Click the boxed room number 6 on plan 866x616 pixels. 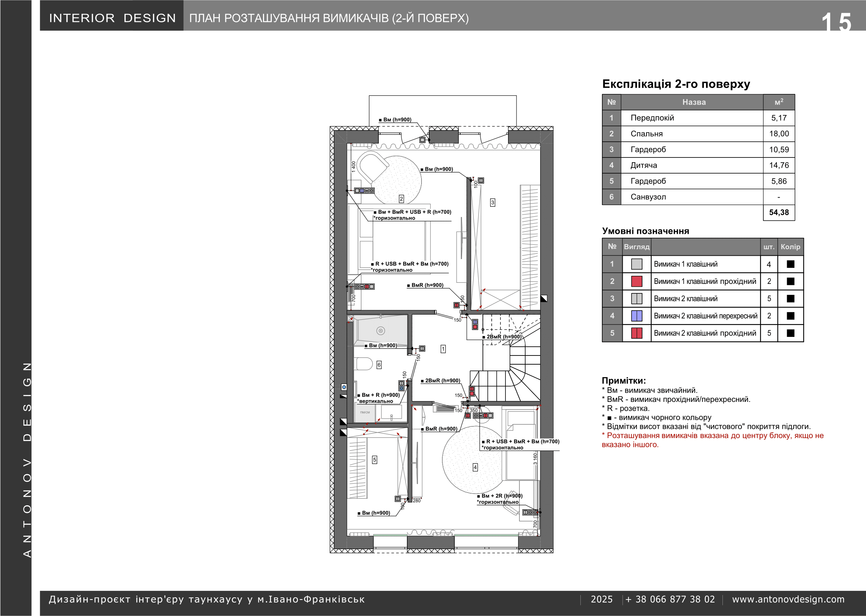(379, 365)
